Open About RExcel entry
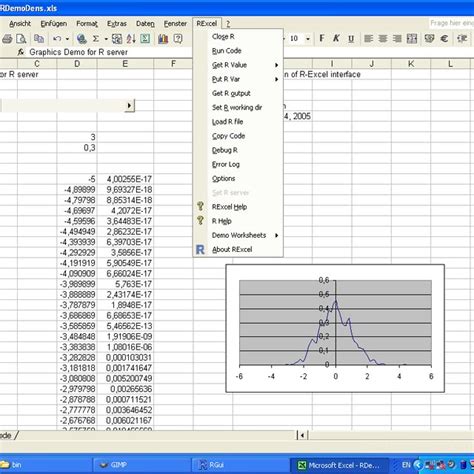This screenshot has height=474, width=474. pyautogui.click(x=238, y=249)
